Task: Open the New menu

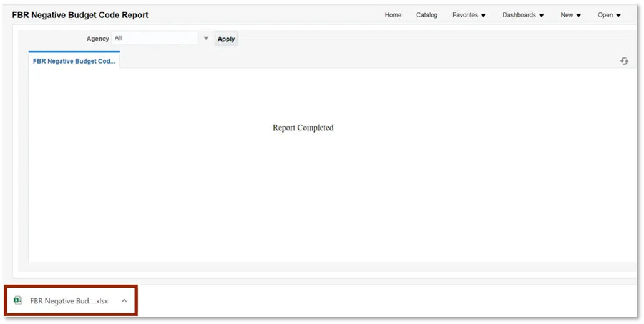Action: pyautogui.click(x=570, y=15)
